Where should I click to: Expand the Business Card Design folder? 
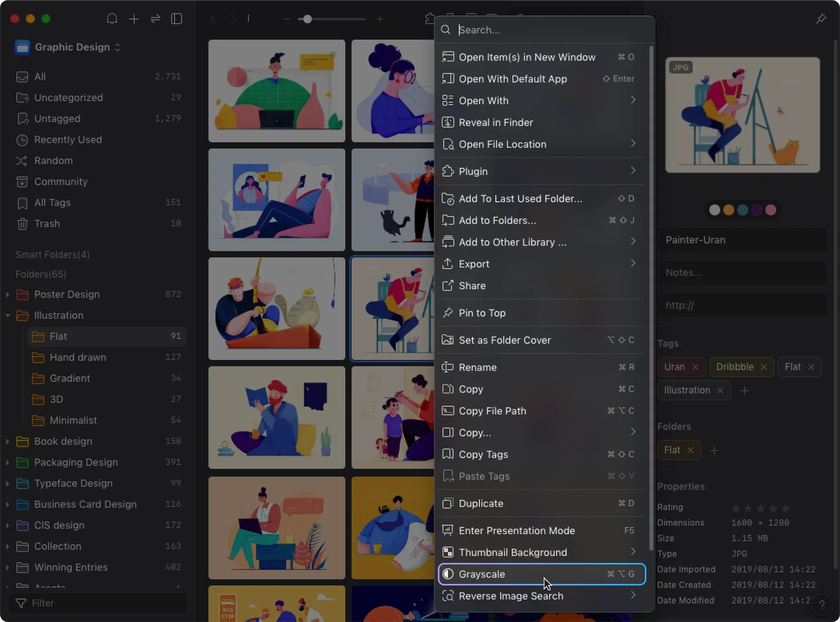pos(7,504)
